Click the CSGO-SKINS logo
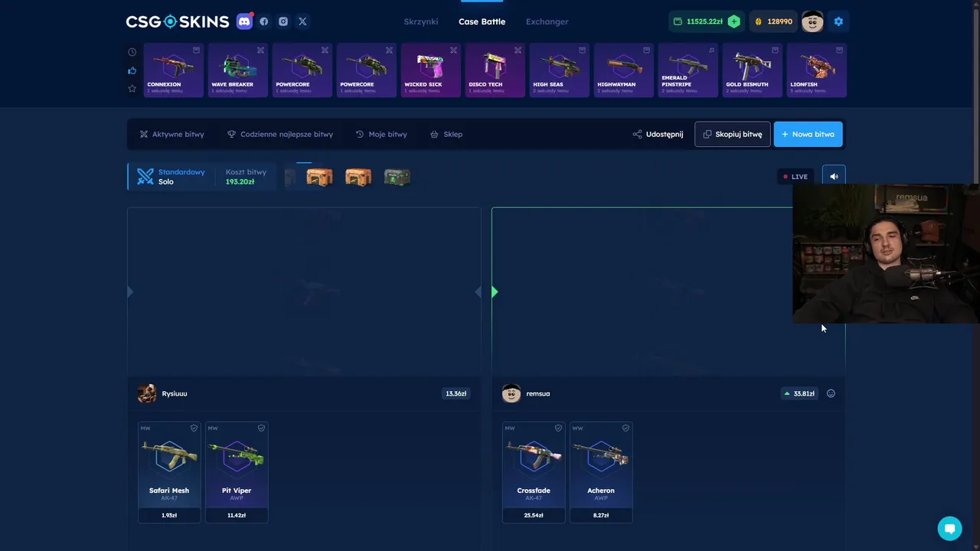 (178, 21)
